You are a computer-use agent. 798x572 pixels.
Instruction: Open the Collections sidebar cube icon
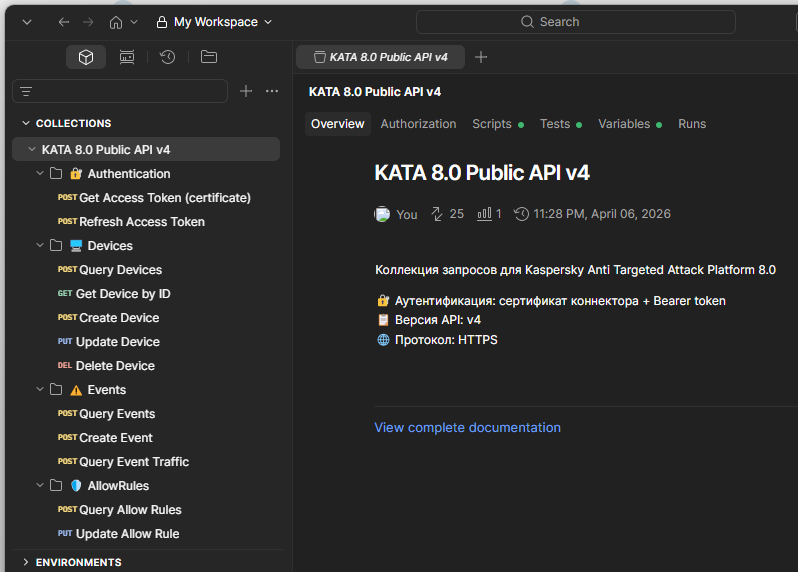coord(86,58)
